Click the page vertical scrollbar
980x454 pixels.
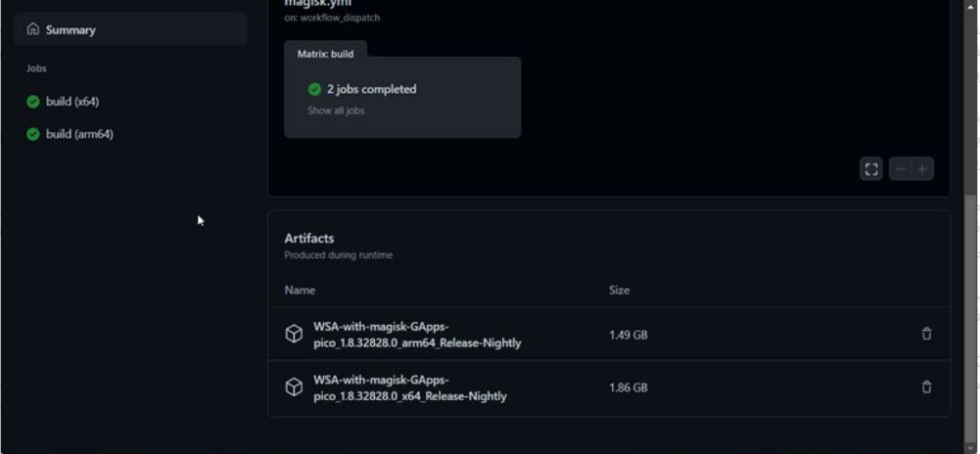970,294
